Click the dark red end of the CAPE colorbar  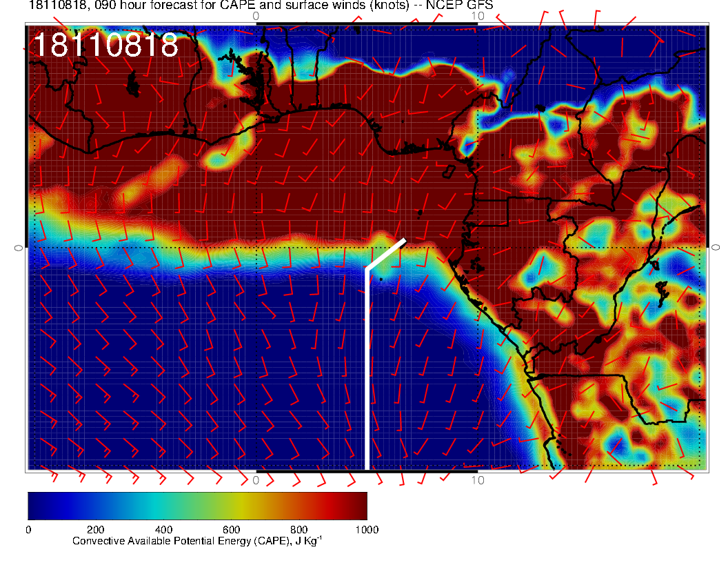pos(358,505)
